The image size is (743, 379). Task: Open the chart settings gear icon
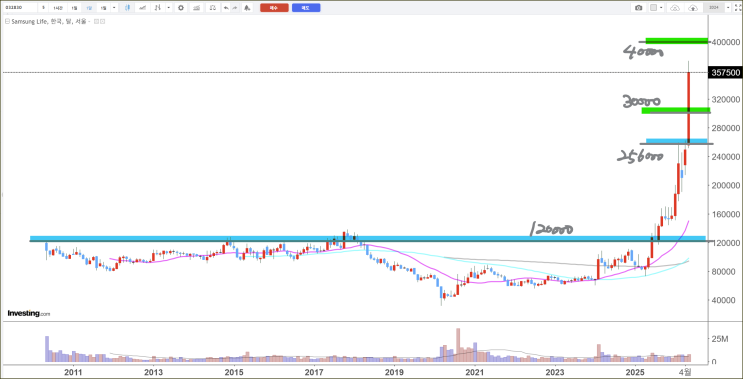[x=181, y=8]
